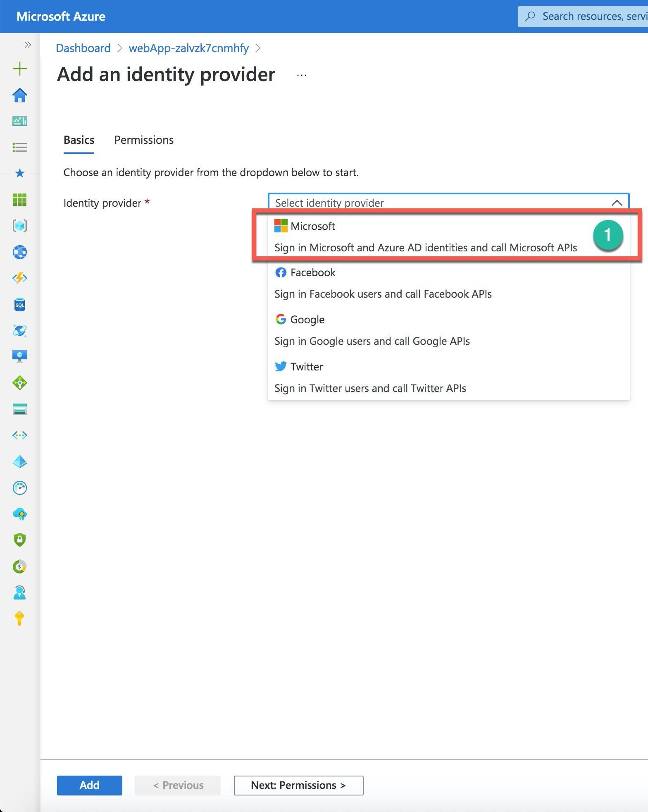Click the disabled Previous button

pos(178,785)
